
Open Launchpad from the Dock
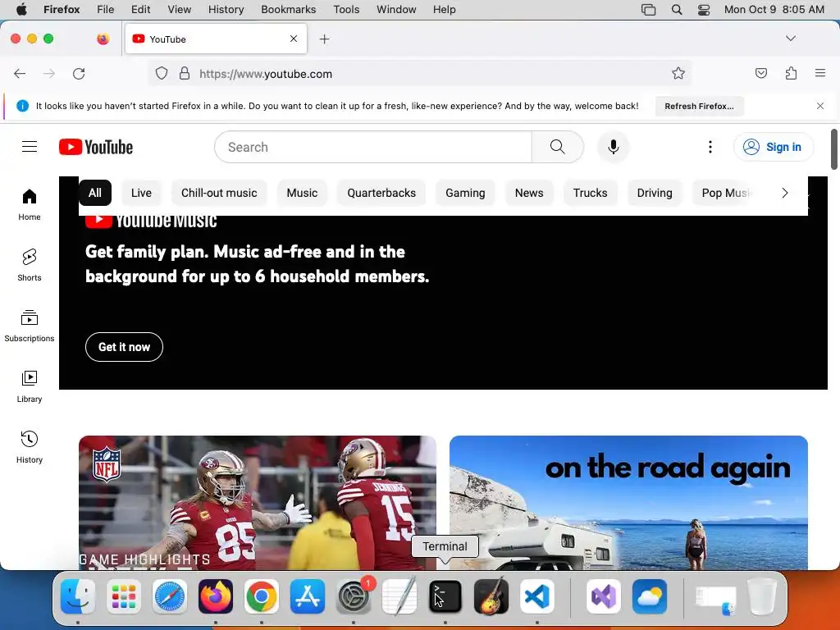pyautogui.click(x=124, y=596)
